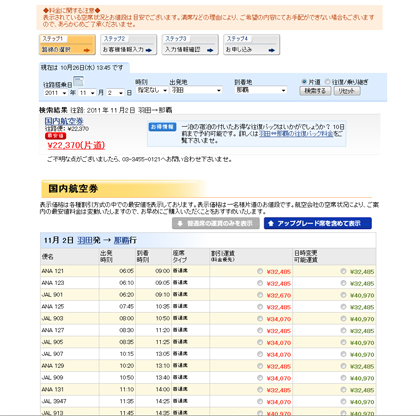420x416 pixels.
Task: Open the year dropdown showing 2011
Action: pyautogui.click(x=55, y=93)
